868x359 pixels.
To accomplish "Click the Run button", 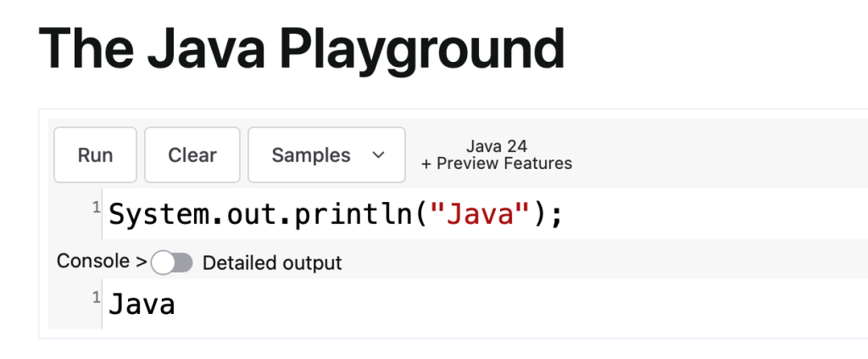I will (x=95, y=155).
